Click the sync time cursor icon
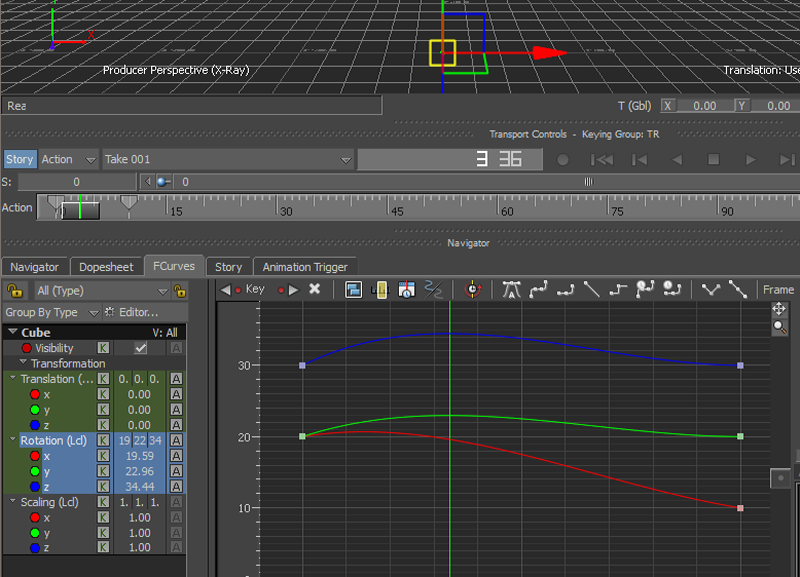The height and width of the screenshot is (577, 800). (473, 290)
